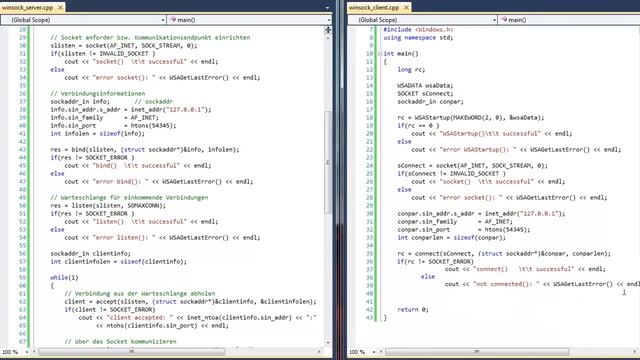Screen dimensions: 640x360
Task: Click the 'int infolen = sizeof(info);' line
Action: (x=97, y=133)
